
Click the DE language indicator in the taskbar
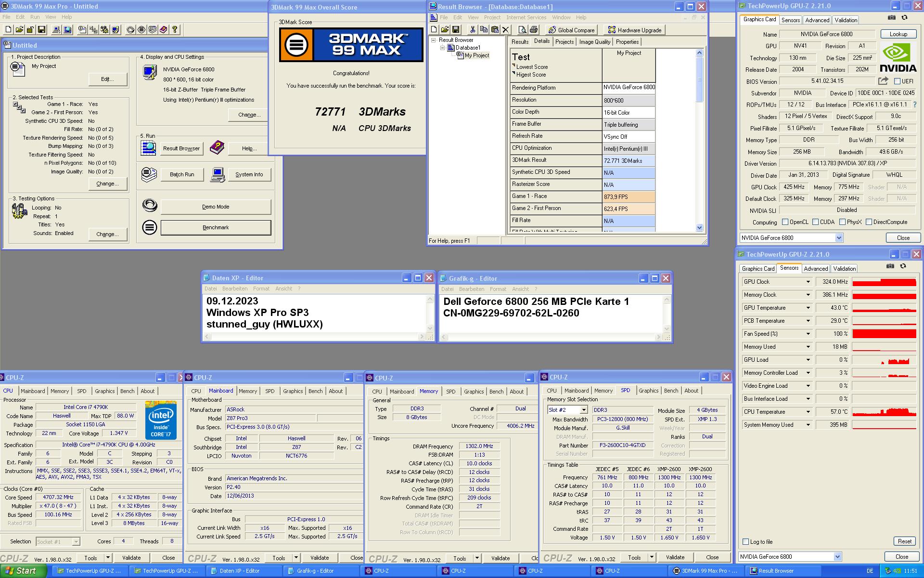870,571
